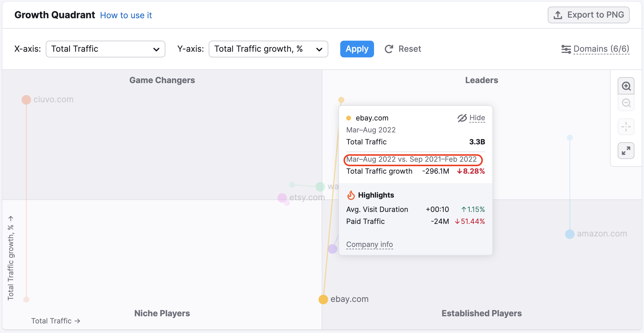Image resolution: width=644 pixels, height=333 pixels.
Task: Click the Avg. Visit Duration 1.15% increase
Action: [473, 210]
